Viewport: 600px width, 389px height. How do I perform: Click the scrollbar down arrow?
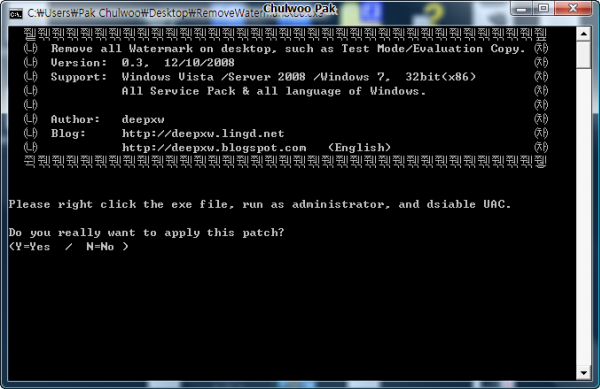click(583, 373)
